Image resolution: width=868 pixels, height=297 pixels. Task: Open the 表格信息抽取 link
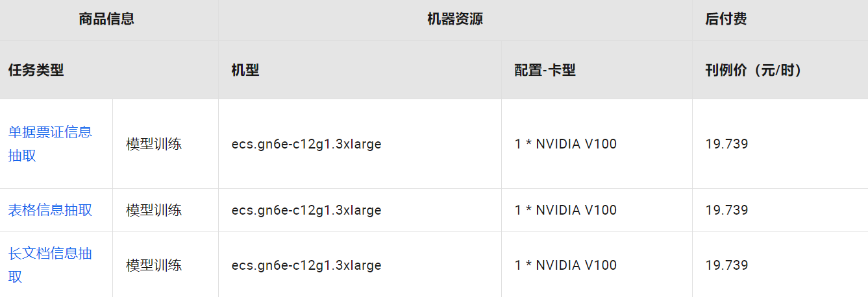[x=50, y=210]
